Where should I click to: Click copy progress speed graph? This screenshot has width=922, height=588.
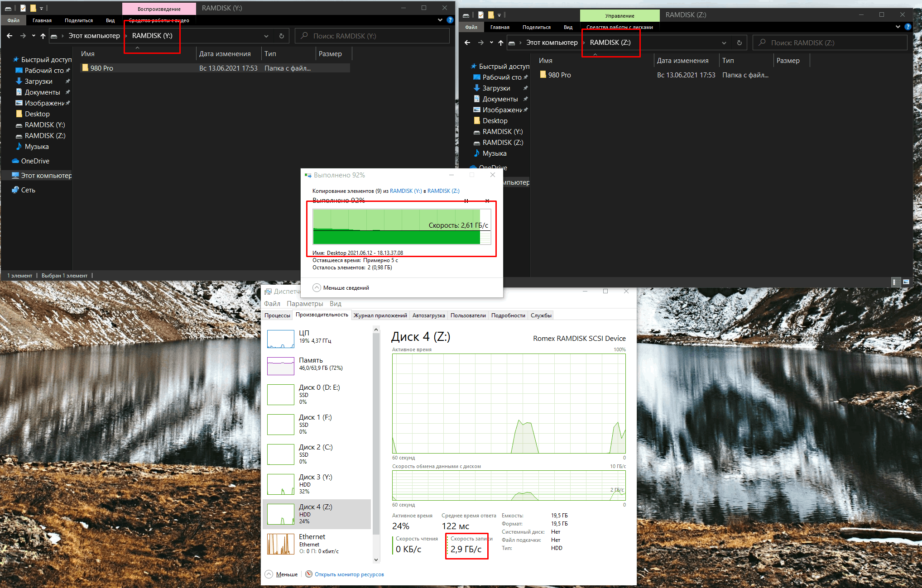[x=402, y=226]
